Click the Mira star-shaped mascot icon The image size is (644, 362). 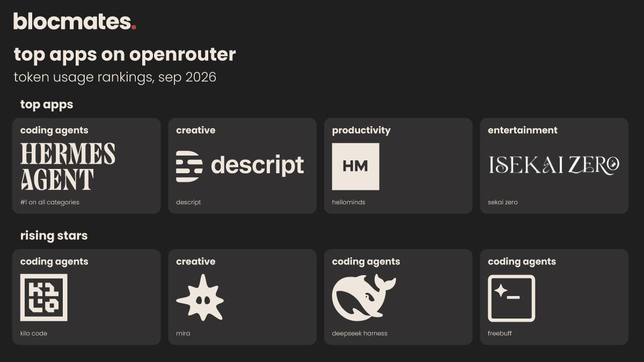(x=200, y=298)
